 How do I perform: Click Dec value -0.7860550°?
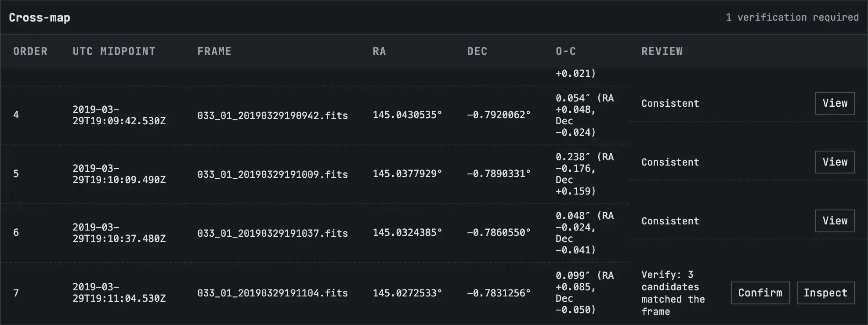tap(499, 233)
